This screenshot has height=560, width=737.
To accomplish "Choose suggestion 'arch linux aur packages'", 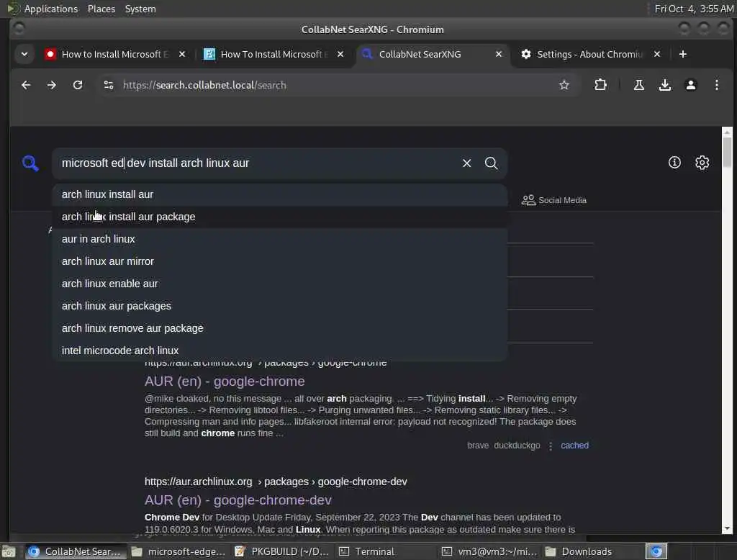I will click(280, 306).
